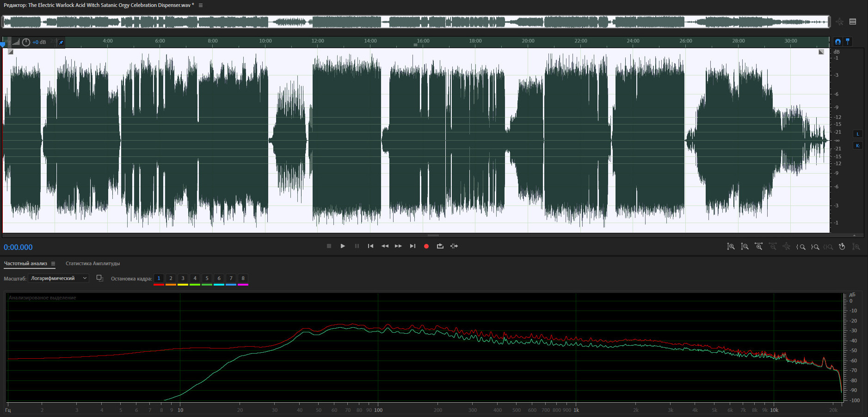Click the fast forward button
Viewport: 868px width, 417px height.
pos(398,246)
